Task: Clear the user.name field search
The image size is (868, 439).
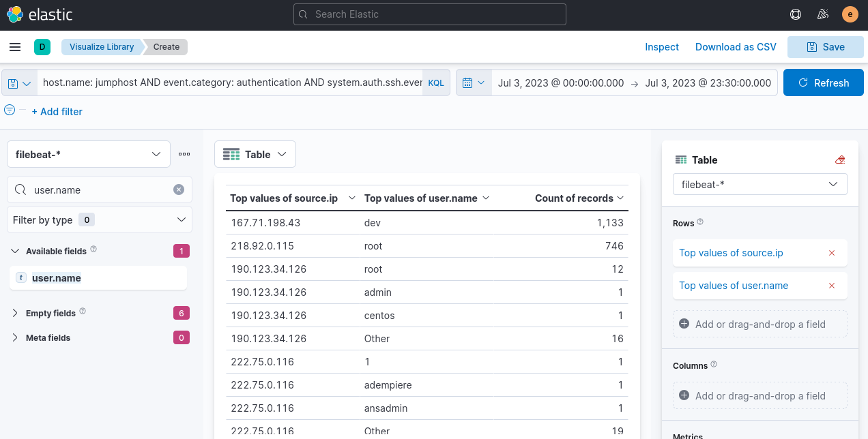Action: (x=179, y=190)
